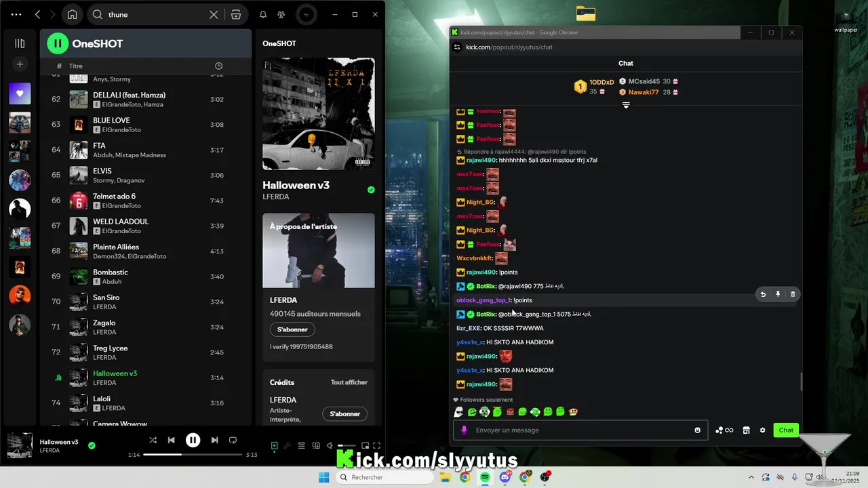Viewport: 868px width, 488px height.
Task: Open lyrics microphone icon
Action: pyautogui.click(x=288, y=445)
